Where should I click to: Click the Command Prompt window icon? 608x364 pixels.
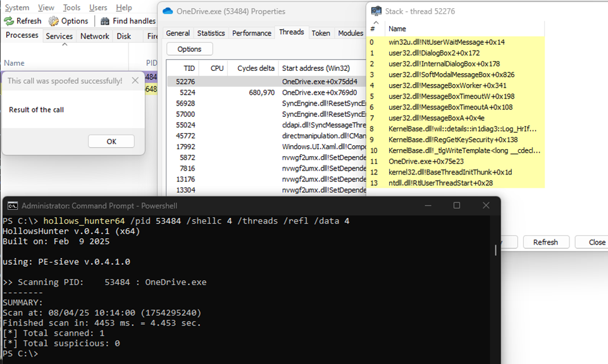(x=12, y=205)
